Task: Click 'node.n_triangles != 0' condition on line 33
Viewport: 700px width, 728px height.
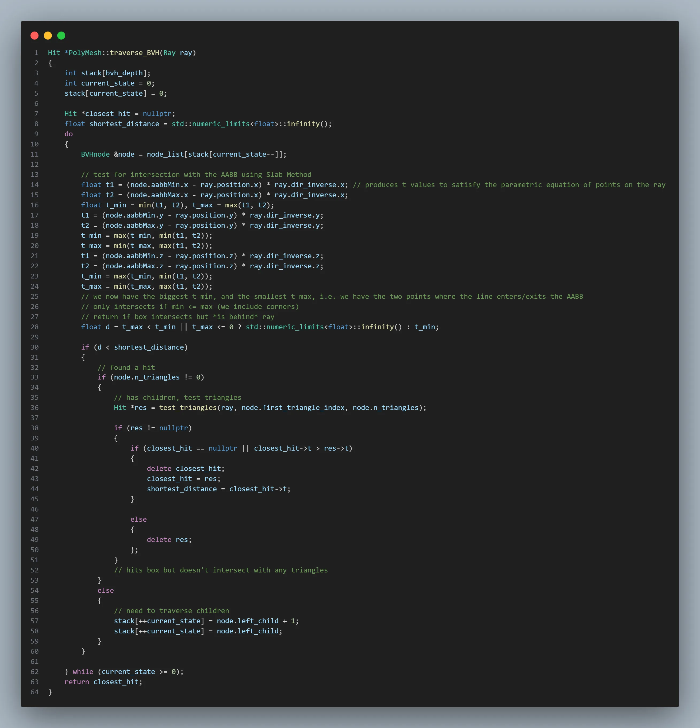Action: coord(157,377)
